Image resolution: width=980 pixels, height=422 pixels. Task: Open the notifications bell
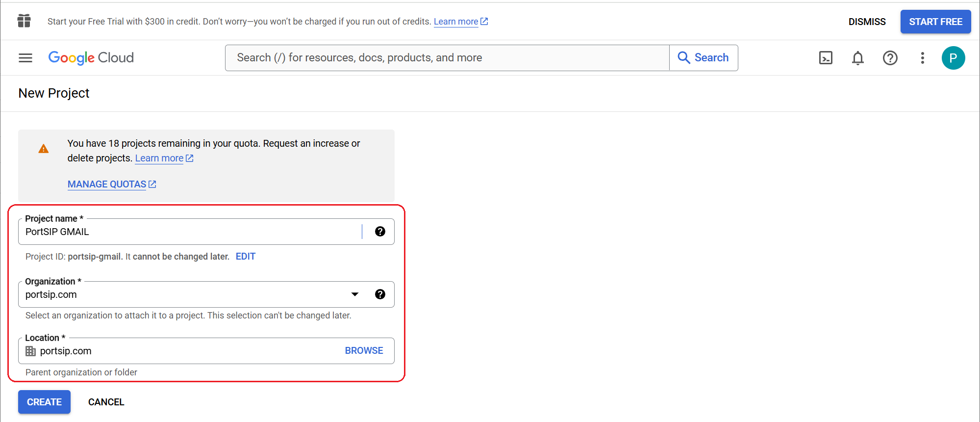tap(857, 58)
